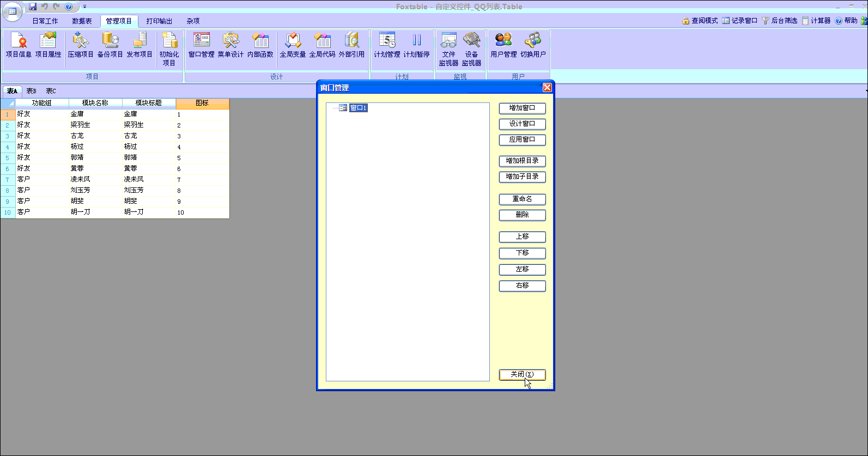Click the 压缩项目 compress project icon

tap(81, 45)
